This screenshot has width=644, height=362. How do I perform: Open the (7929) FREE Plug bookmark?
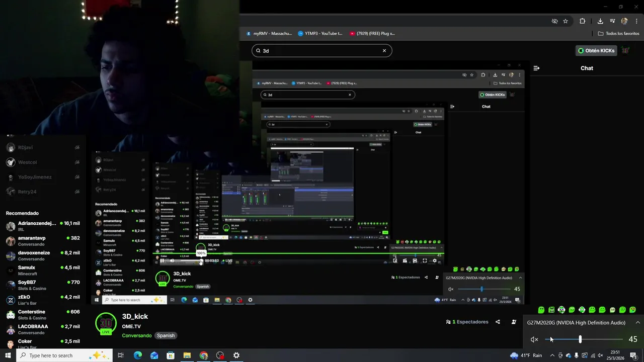(x=372, y=34)
